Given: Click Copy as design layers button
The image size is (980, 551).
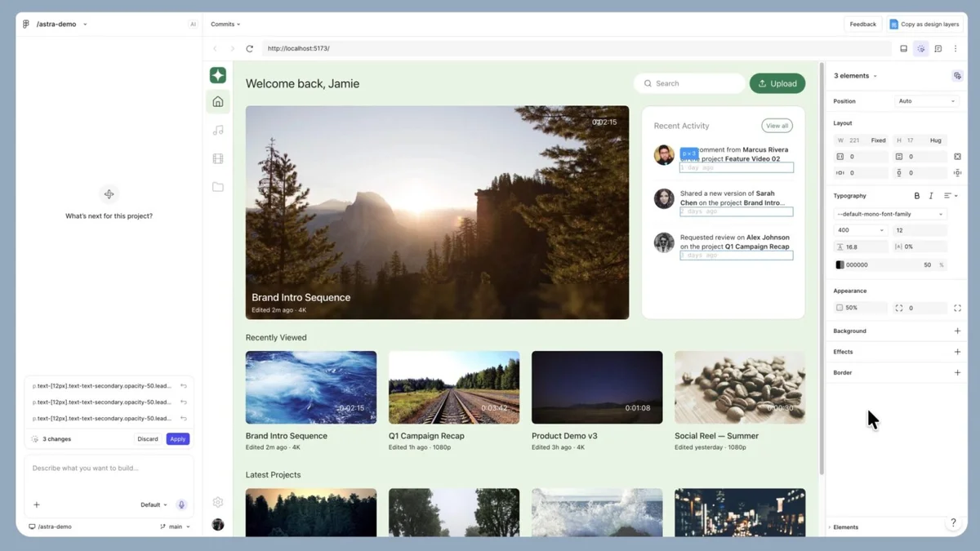Looking at the screenshot, I should tap(925, 24).
